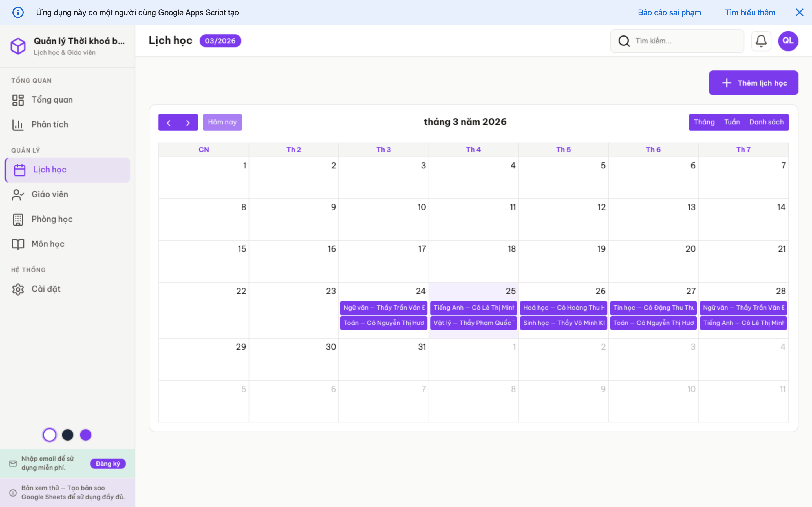Screen dimensions: 812x507
Task: Open the 03/2026 month badge
Action: pos(220,41)
